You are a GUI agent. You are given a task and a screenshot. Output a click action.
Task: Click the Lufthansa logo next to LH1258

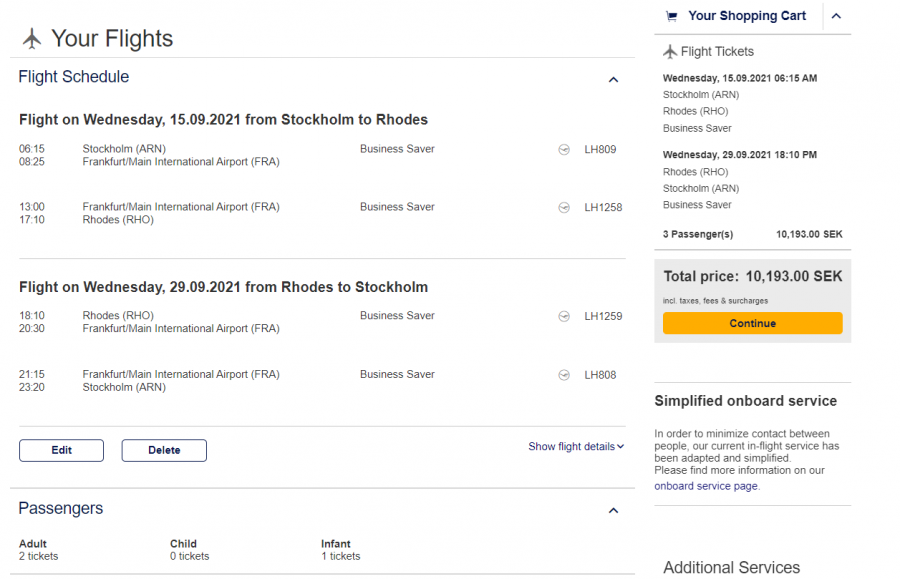[x=564, y=208]
